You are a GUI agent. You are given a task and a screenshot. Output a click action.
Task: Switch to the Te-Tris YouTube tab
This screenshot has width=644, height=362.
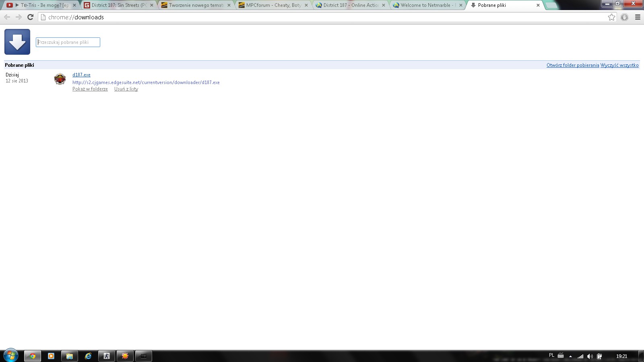point(41,5)
